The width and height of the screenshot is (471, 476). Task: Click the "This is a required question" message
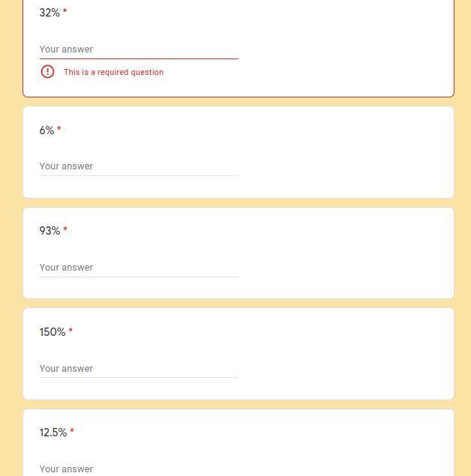[x=113, y=73]
